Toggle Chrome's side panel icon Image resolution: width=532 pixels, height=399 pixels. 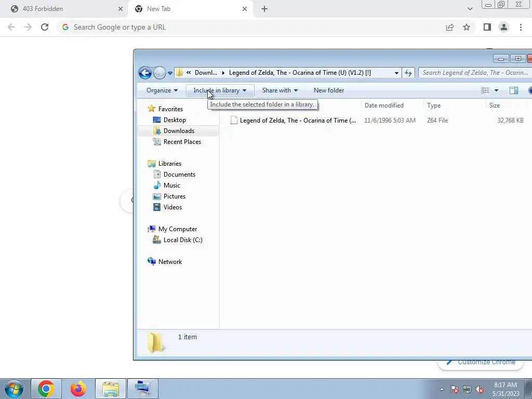tap(487, 27)
